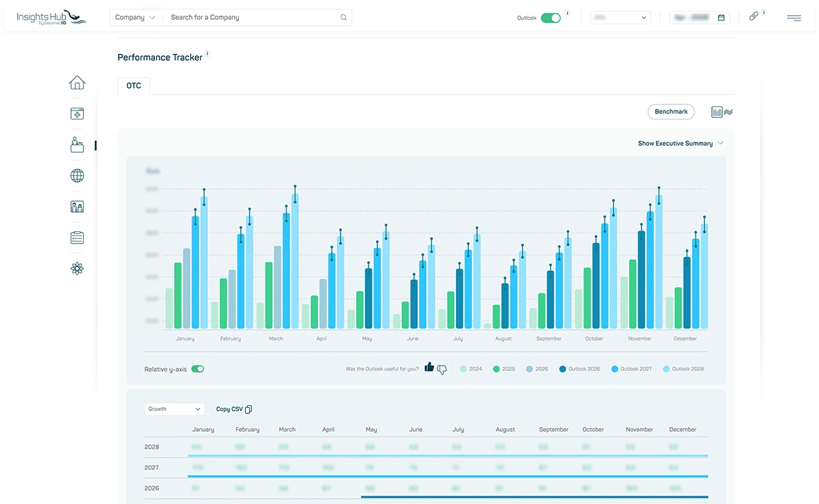This screenshot has height=504, width=819.
Task: Click the April column header
Action: click(x=328, y=430)
